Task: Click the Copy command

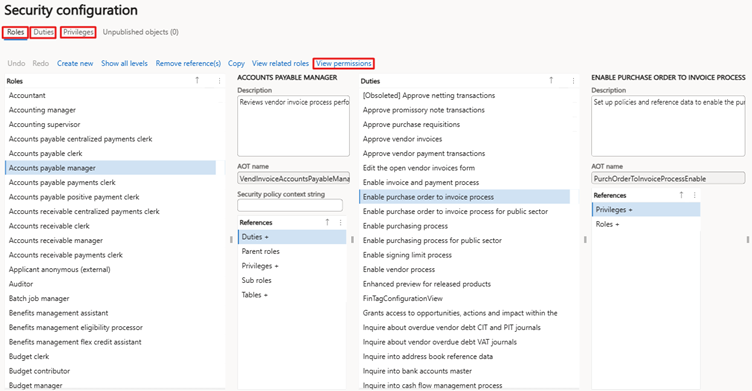Action: pos(236,63)
